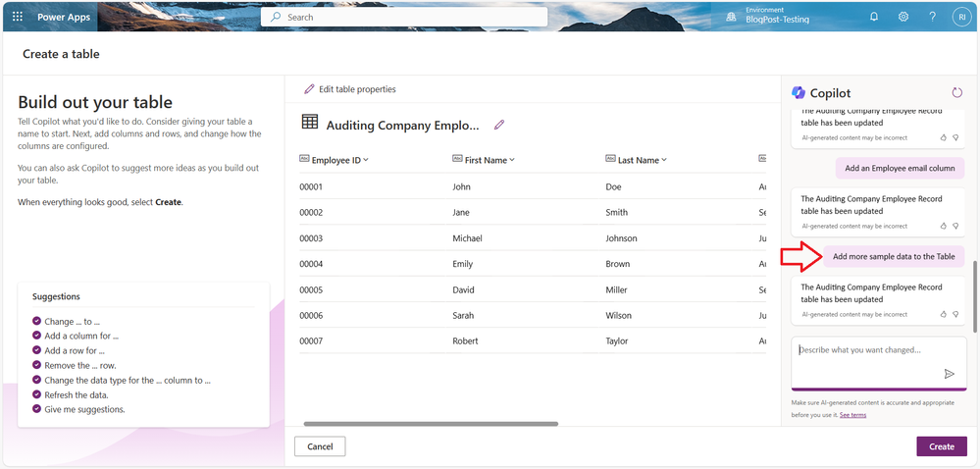Click the Power Apps home title

pyautogui.click(x=63, y=17)
